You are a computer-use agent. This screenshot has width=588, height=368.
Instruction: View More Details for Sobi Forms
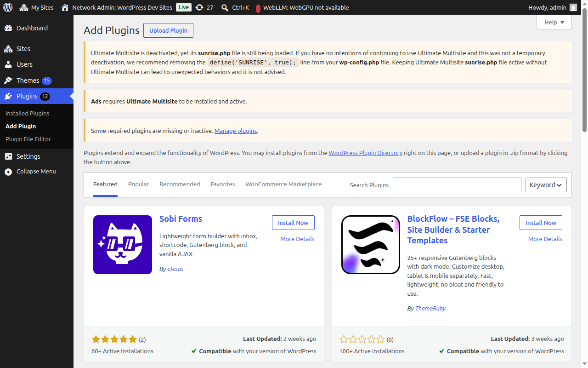[x=297, y=239]
